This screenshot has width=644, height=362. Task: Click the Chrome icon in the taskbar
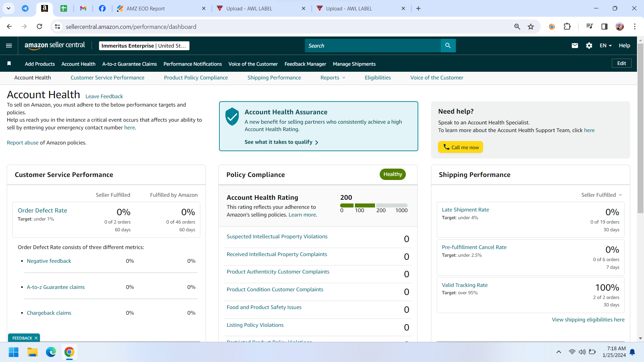pyautogui.click(x=69, y=352)
